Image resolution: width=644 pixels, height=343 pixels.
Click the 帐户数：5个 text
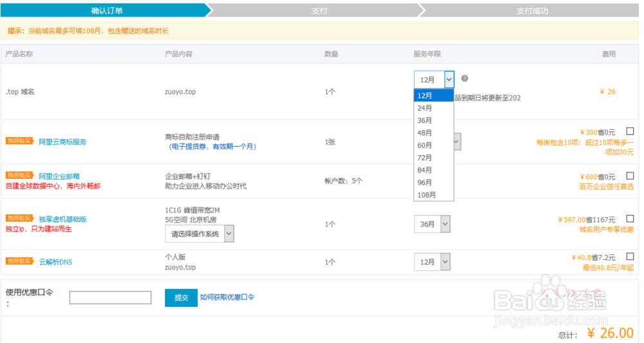[x=343, y=181]
